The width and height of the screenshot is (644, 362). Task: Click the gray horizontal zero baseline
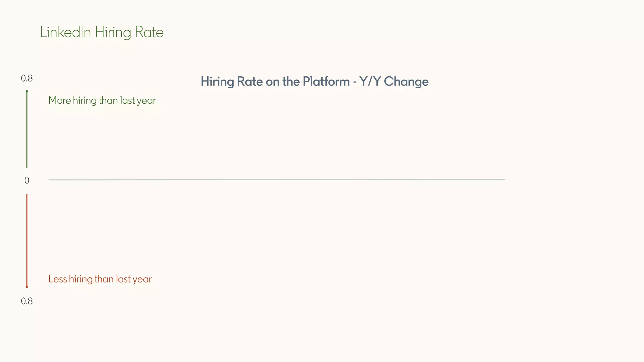click(x=277, y=180)
